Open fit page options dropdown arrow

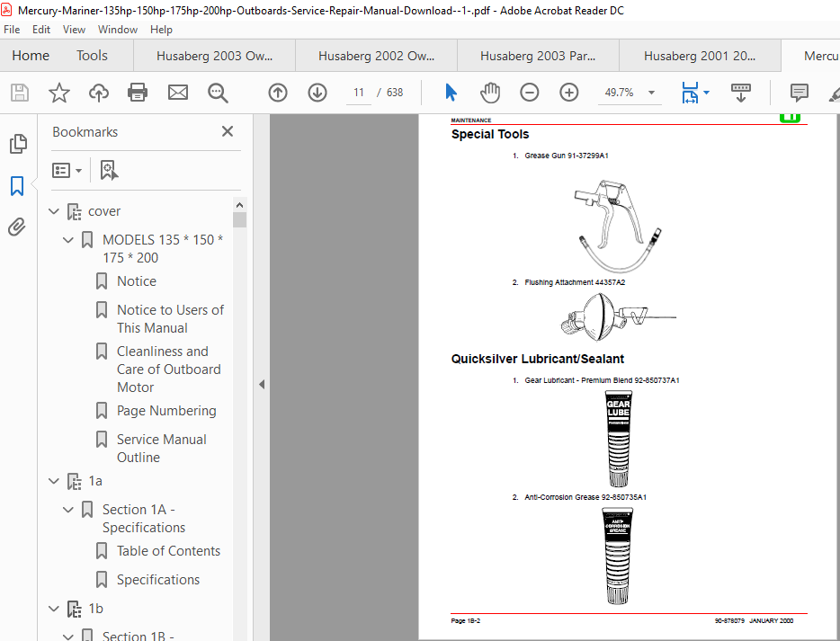click(x=706, y=93)
